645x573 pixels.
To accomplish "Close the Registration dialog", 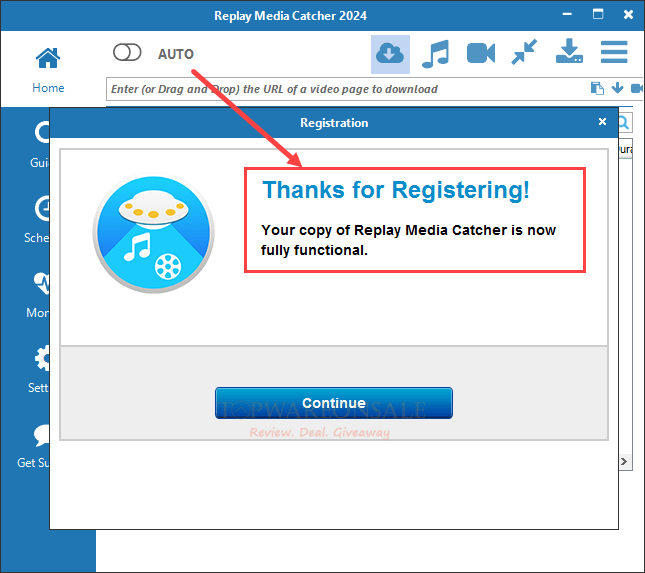I will click(602, 122).
